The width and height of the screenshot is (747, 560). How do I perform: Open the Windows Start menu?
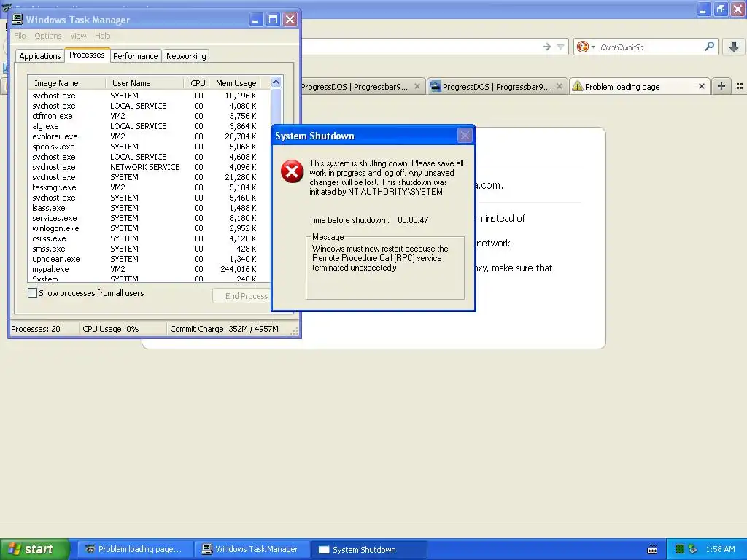click(x=34, y=549)
